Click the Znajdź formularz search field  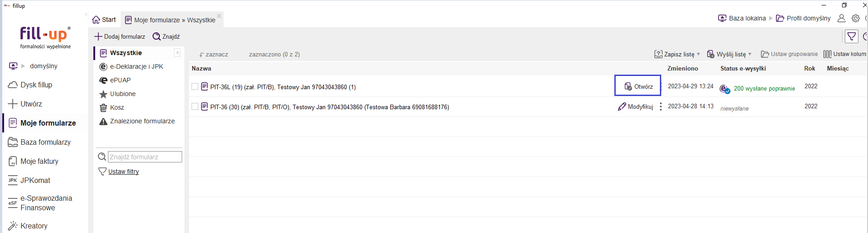(145, 157)
